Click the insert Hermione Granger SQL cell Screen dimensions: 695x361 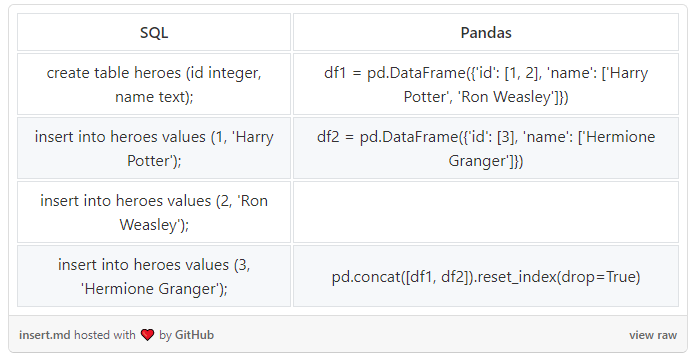(154, 276)
